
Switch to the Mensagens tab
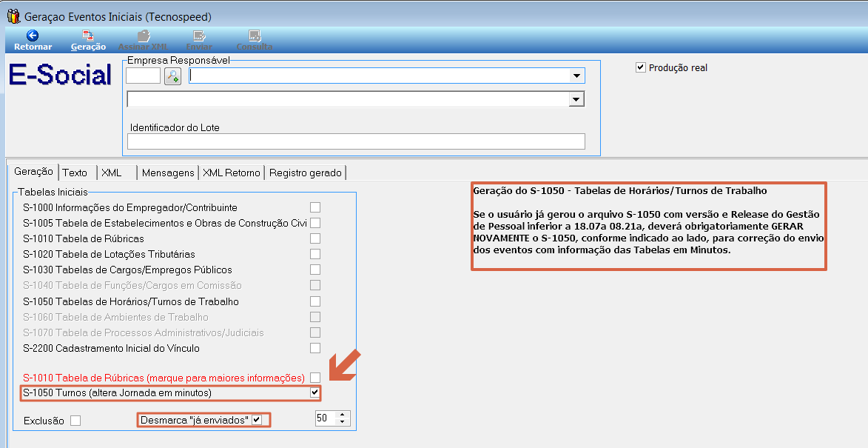[168, 173]
